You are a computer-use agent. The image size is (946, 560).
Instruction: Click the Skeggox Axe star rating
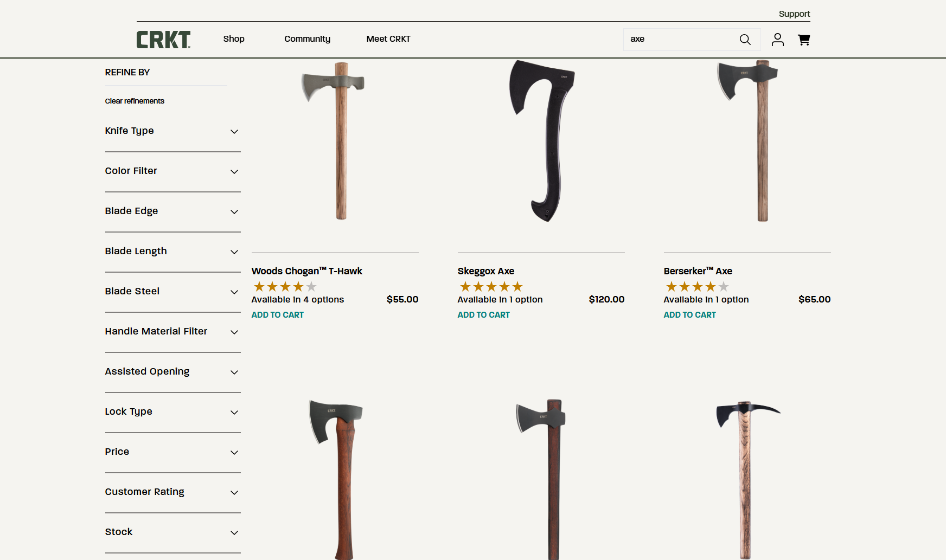491,287
